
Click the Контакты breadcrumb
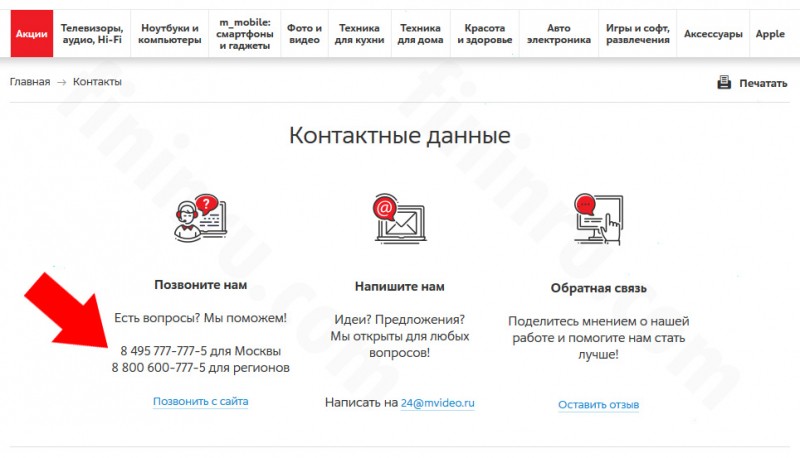pos(97,82)
